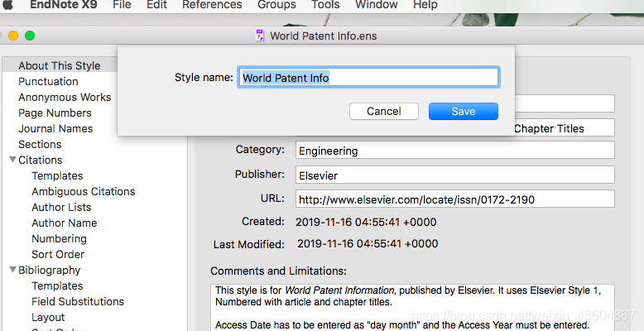Open the File menu
This screenshot has height=331, width=644.
[122, 4]
